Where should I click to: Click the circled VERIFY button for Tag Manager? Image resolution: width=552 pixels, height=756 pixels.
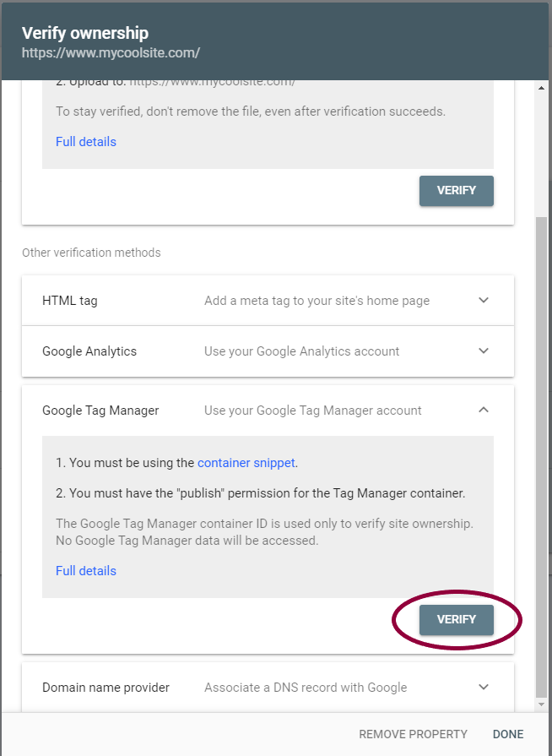(x=456, y=619)
